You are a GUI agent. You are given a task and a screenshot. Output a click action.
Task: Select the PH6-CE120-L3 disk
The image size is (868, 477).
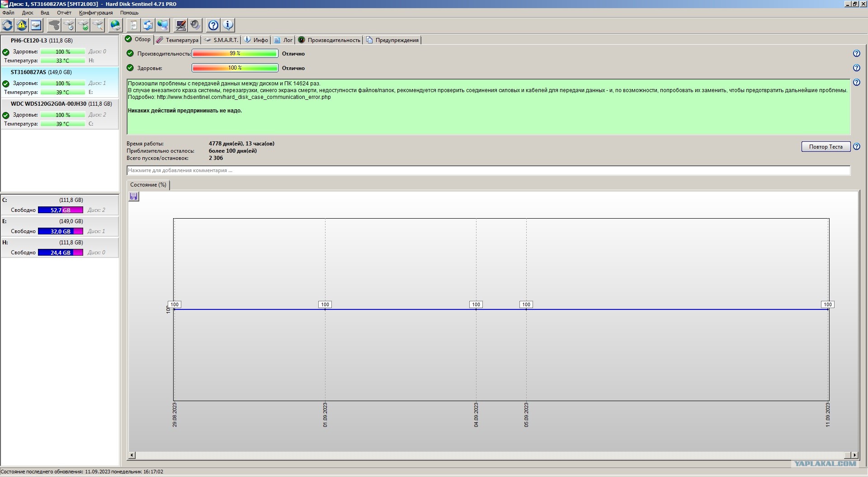(60, 51)
